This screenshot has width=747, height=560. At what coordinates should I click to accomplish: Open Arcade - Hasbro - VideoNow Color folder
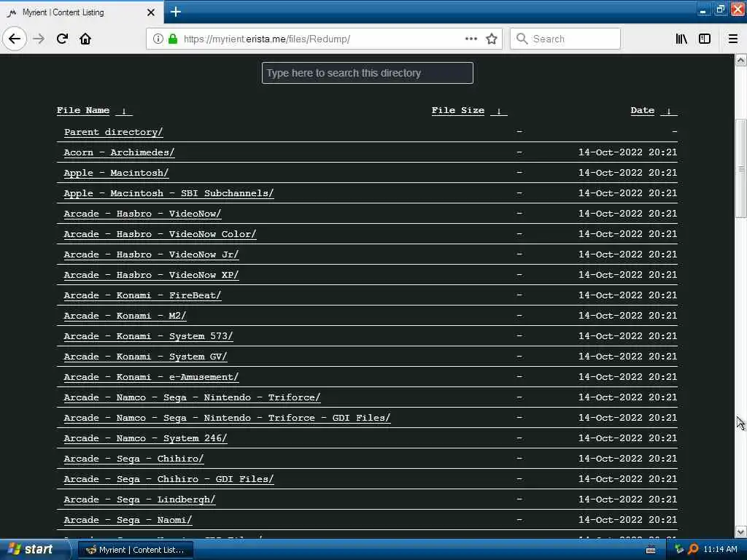(160, 234)
